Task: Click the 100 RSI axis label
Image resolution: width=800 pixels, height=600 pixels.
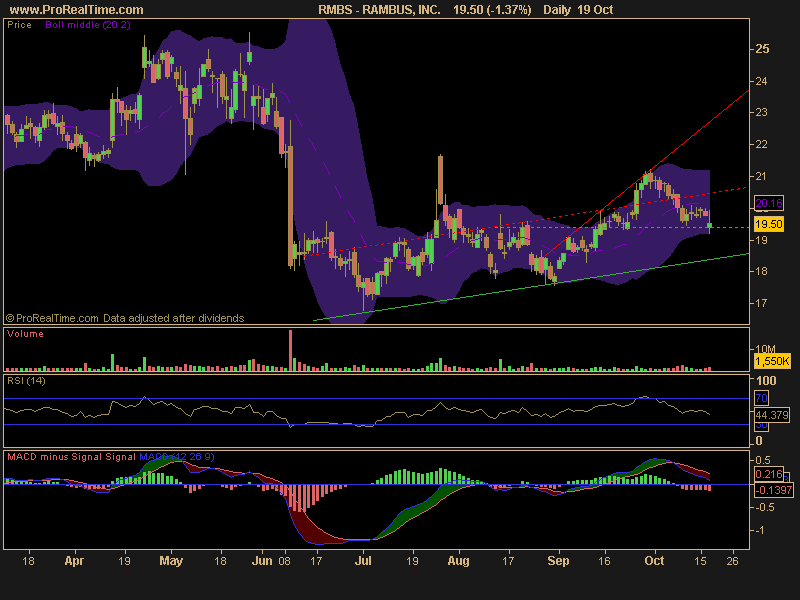Action: tap(766, 381)
